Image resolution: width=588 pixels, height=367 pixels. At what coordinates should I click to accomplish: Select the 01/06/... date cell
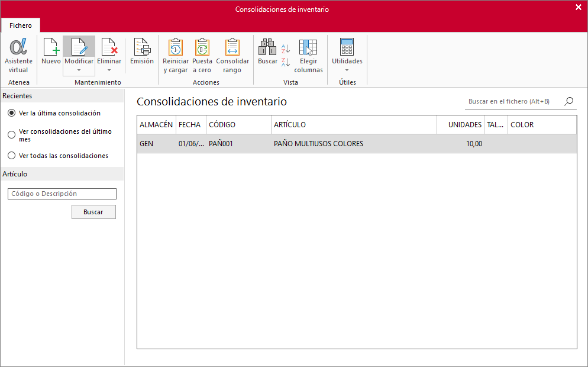191,144
